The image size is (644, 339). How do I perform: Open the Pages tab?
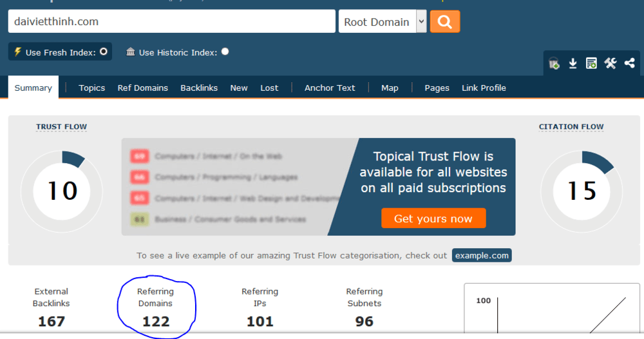click(x=437, y=88)
